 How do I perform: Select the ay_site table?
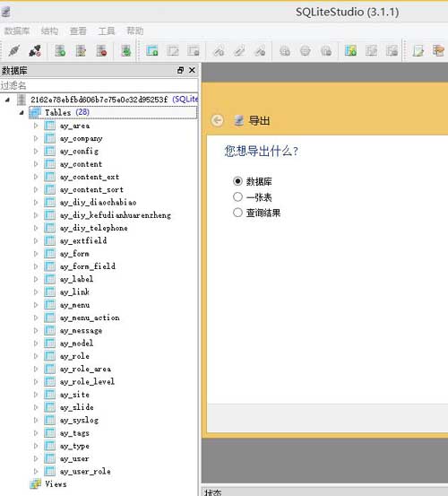[74, 395]
